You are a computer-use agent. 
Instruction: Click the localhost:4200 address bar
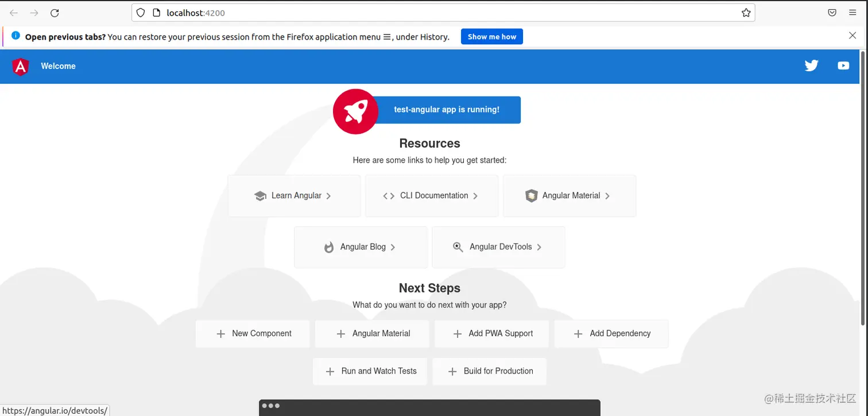[443, 13]
